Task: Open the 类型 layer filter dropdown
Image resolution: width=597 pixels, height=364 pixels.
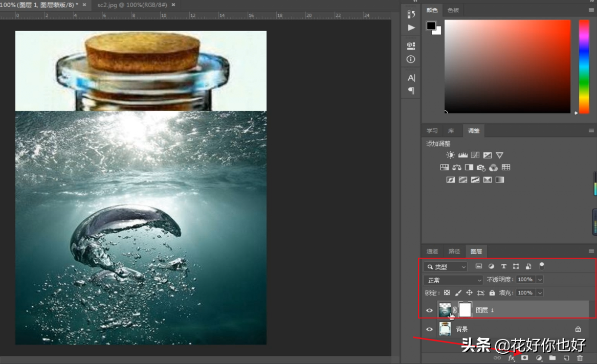Action: click(445, 266)
